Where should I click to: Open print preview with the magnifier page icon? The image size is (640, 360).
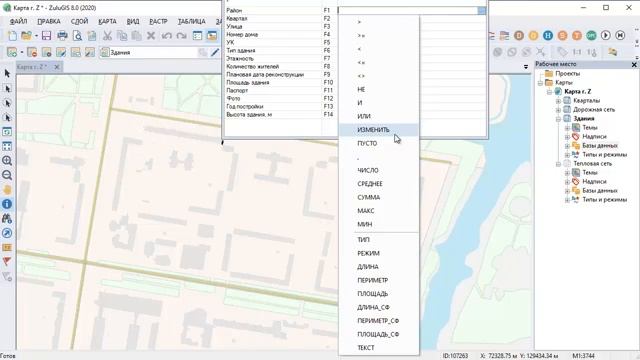77,36
